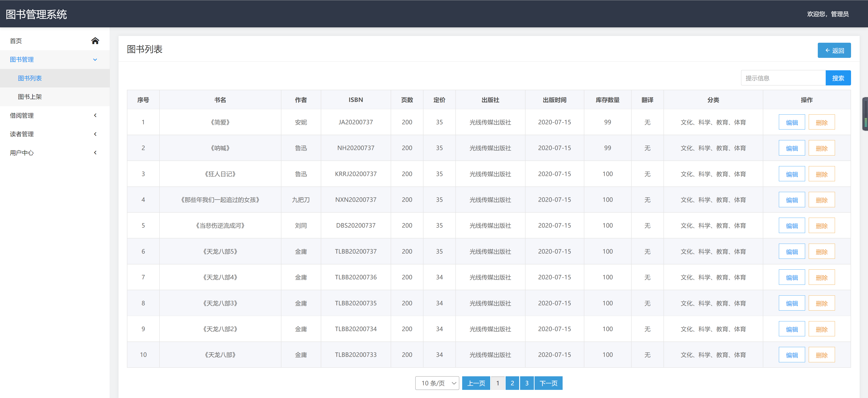Edit the 《天龙八部3》 row
The width and height of the screenshot is (868, 398).
pyautogui.click(x=792, y=303)
